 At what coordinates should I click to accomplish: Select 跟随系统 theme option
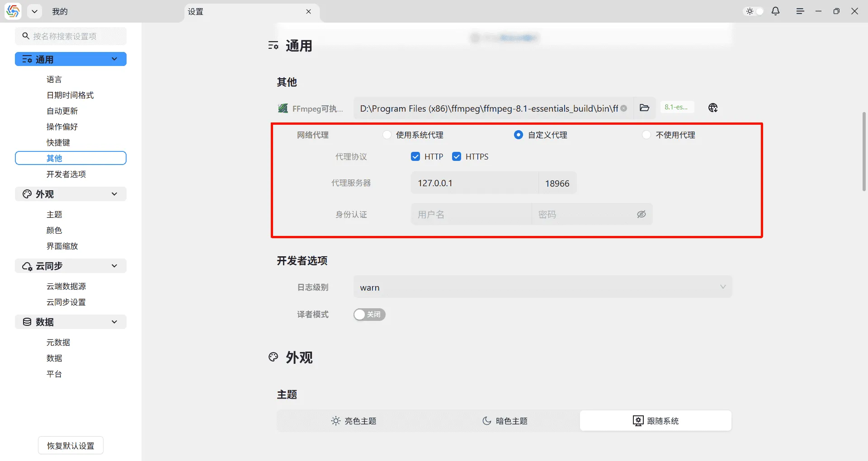656,421
